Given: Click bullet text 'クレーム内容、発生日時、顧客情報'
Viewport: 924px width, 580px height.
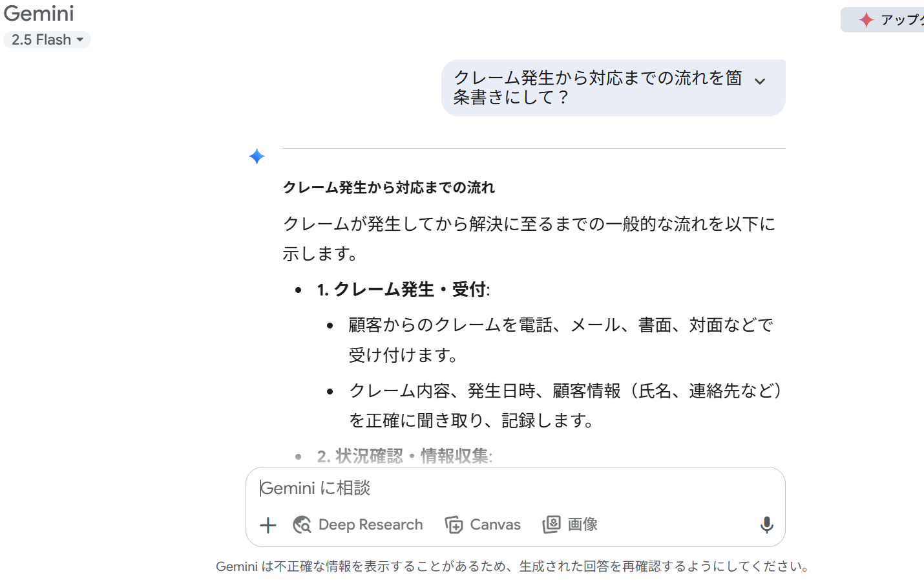Looking at the screenshot, I should [x=565, y=405].
